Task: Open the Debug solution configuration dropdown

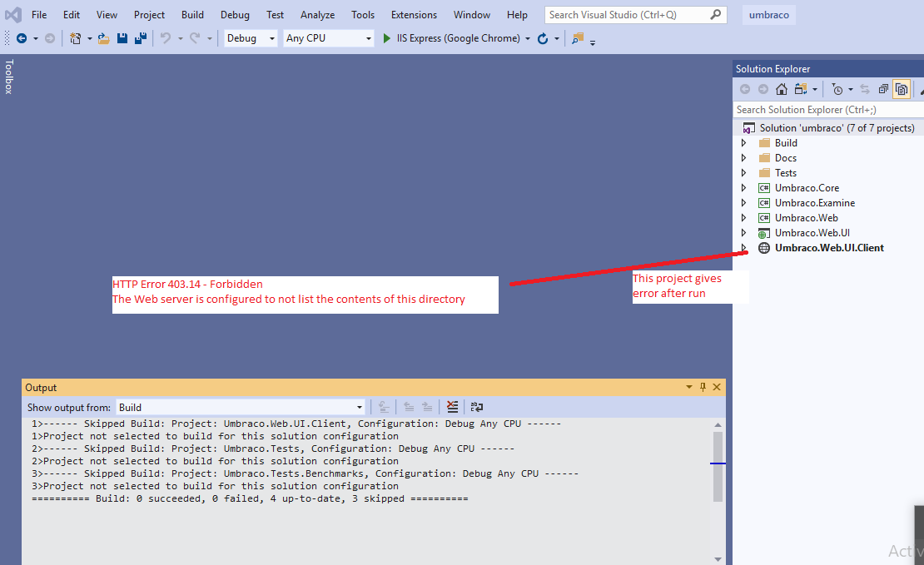Action: (x=251, y=38)
